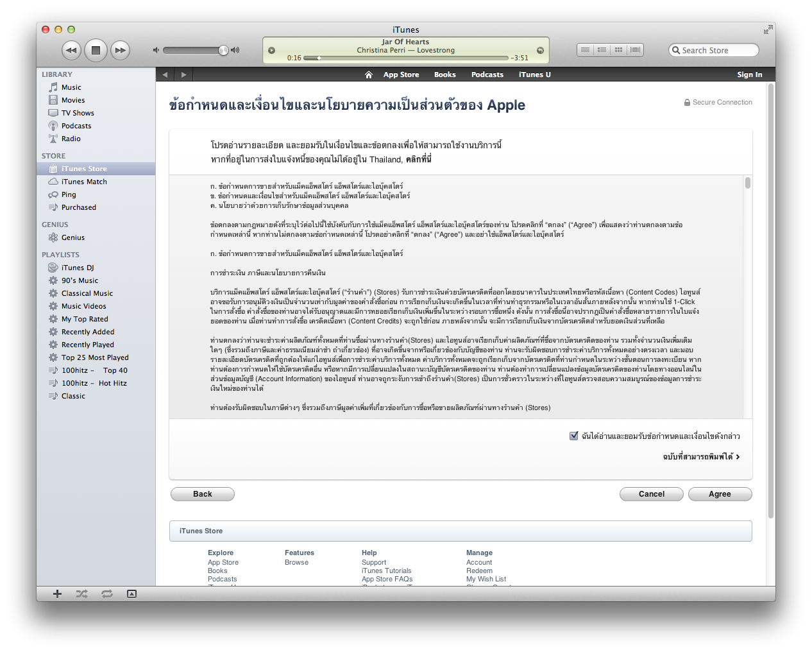Stop the playing song
812x652 pixels.
coord(96,50)
